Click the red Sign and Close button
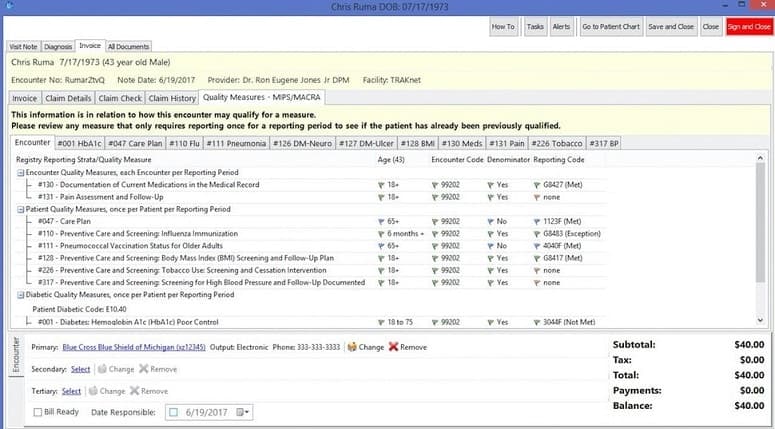 (x=749, y=27)
